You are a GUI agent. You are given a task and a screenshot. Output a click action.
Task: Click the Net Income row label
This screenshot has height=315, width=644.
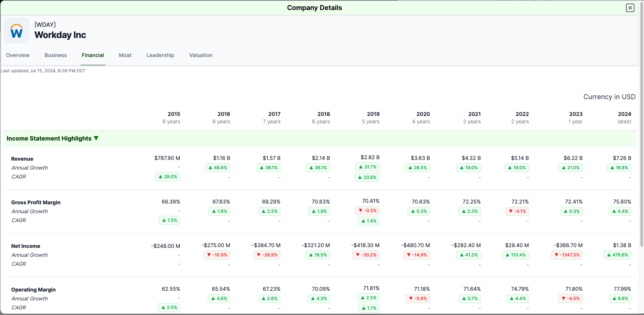pyautogui.click(x=26, y=246)
